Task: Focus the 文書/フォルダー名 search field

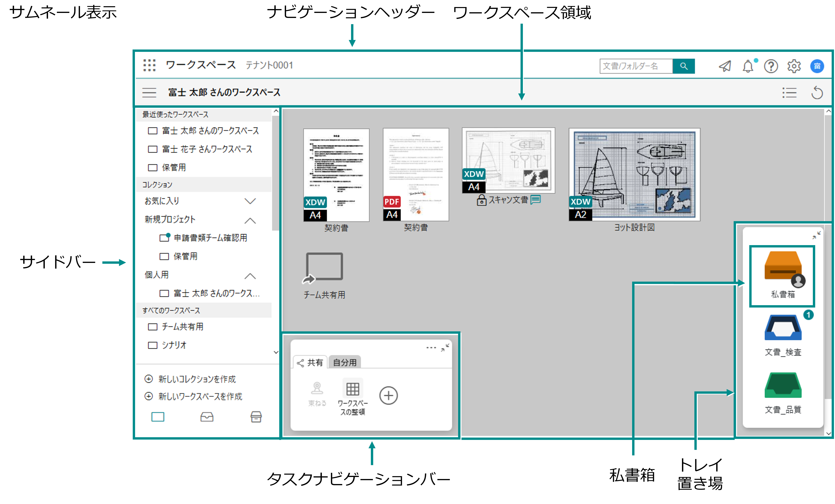Action: (636, 66)
